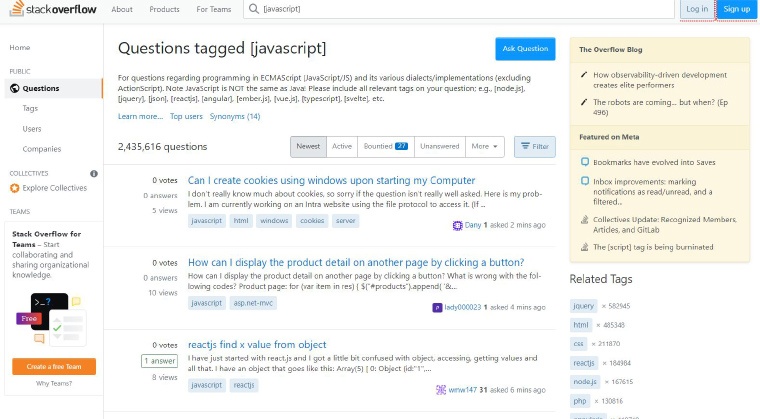Screen dimensions: 760x419
Task: Open Companies in the sidebar
Action: point(42,149)
